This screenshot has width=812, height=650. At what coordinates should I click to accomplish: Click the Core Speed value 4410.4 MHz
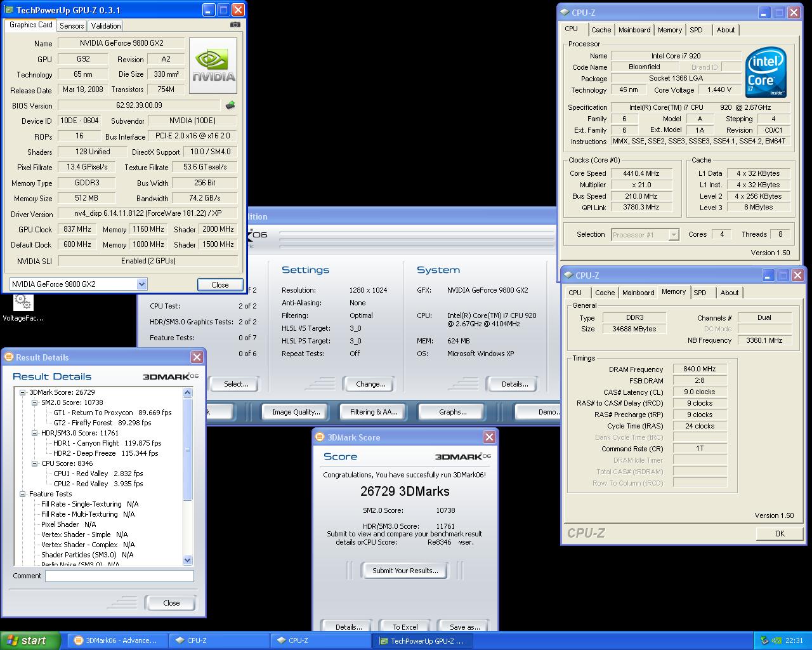pos(642,173)
